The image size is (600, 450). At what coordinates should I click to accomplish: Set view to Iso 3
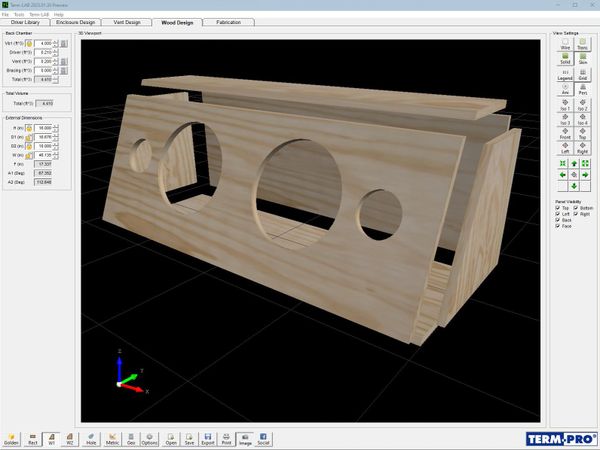pos(565,119)
